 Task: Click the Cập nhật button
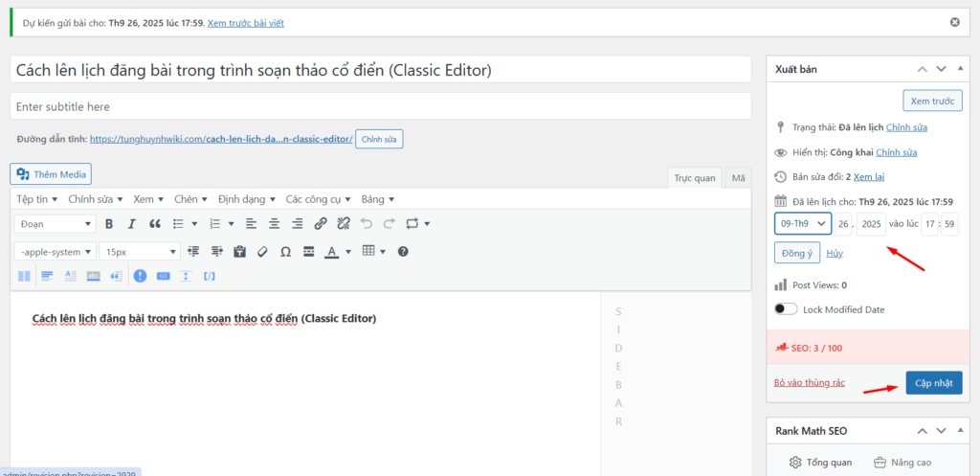click(934, 383)
